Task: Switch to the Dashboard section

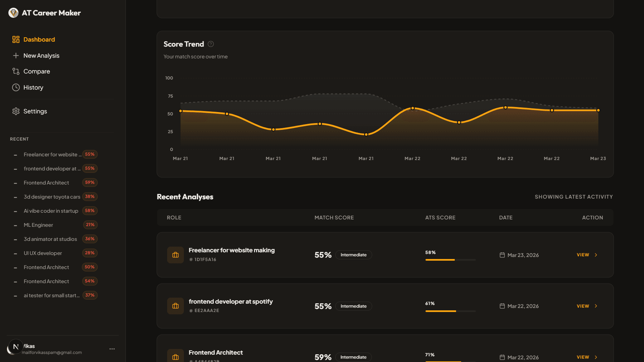Action: tap(39, 39)
